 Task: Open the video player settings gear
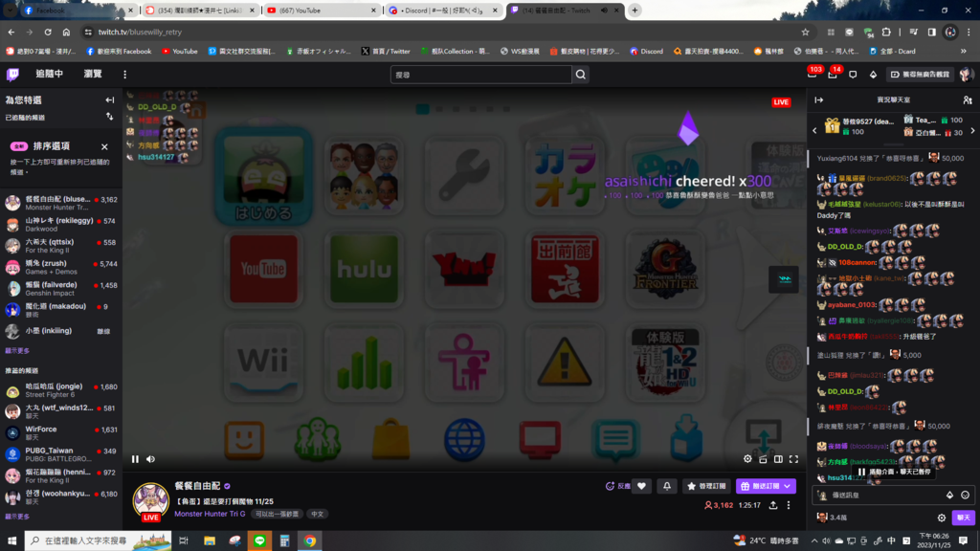(x=747, y=459)
